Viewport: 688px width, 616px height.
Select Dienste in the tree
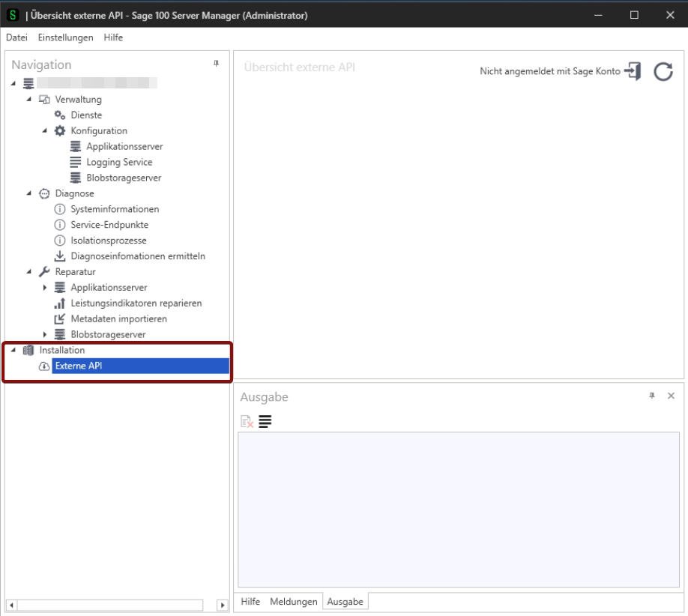click(x=86, y=115)
